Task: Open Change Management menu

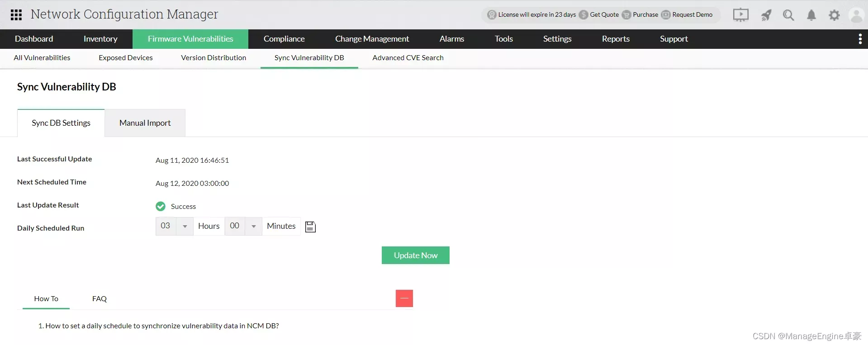Action: pos(372,39)
